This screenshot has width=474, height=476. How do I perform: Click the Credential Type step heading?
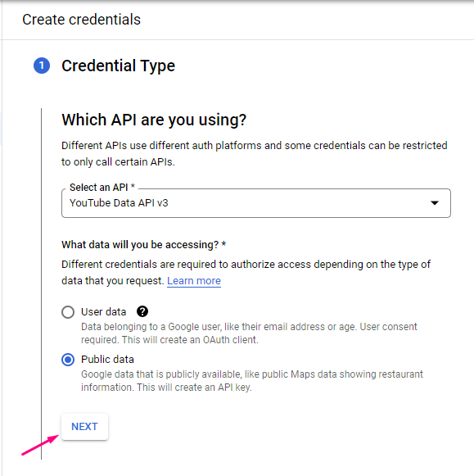[118, 66]
